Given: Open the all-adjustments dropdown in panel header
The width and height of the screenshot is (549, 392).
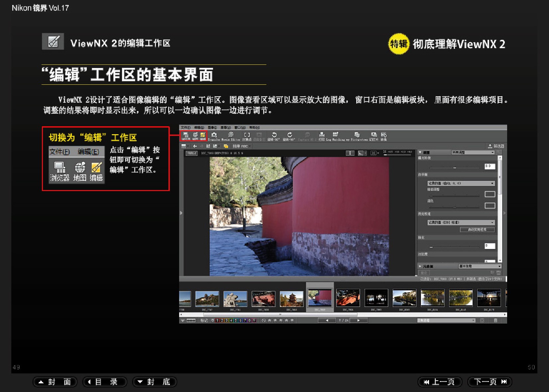Looking at the screenshot, I should (473, 152).
